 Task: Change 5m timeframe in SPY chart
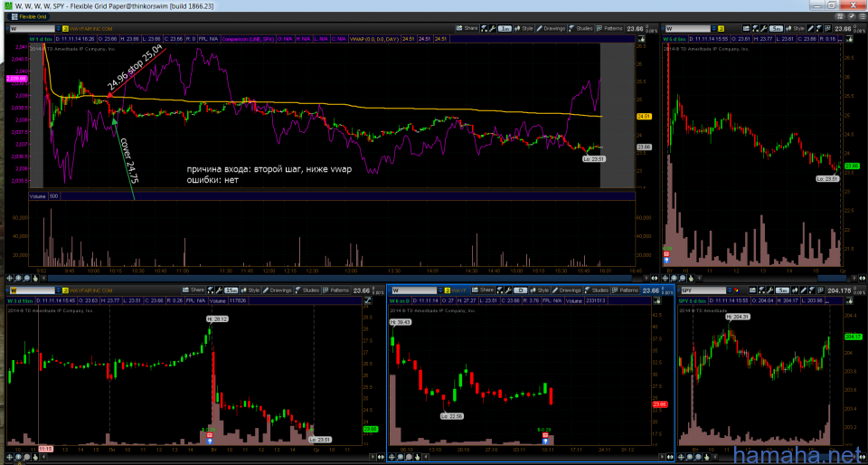coord(783,290)
